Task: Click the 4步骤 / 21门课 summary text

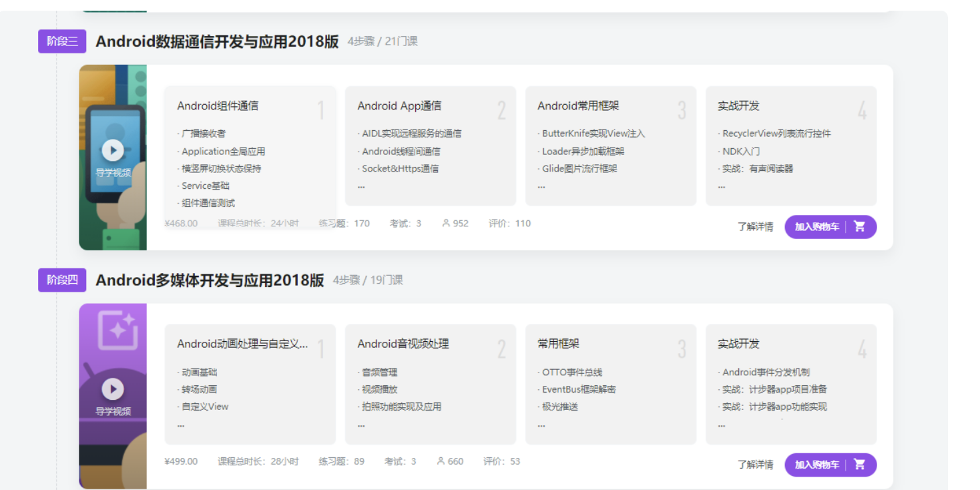Action: pyautogui.click(x=383, y=41)
